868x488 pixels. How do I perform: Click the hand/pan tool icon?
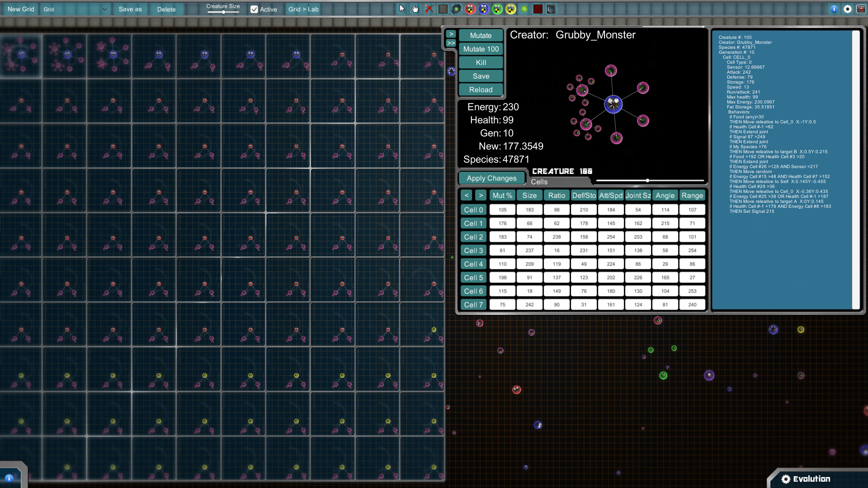click(x=415, y=9)
